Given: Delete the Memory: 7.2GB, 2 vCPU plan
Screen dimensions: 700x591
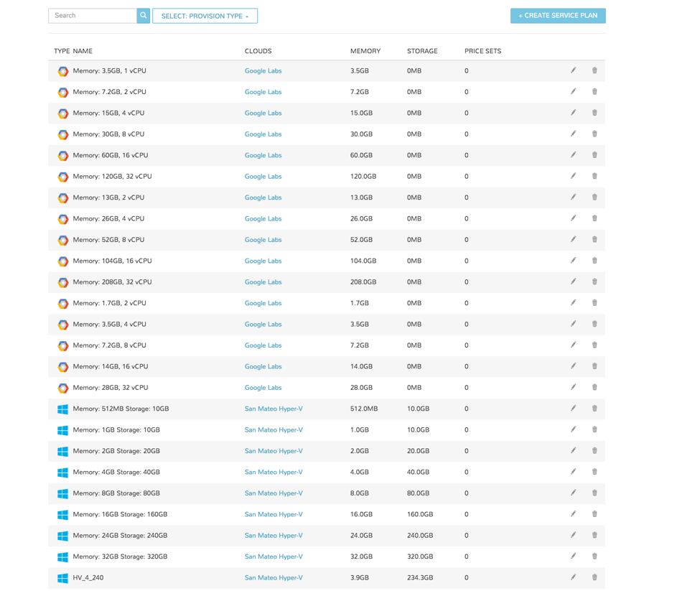Looking at the screenshot, I should click(x=594, y=92).
